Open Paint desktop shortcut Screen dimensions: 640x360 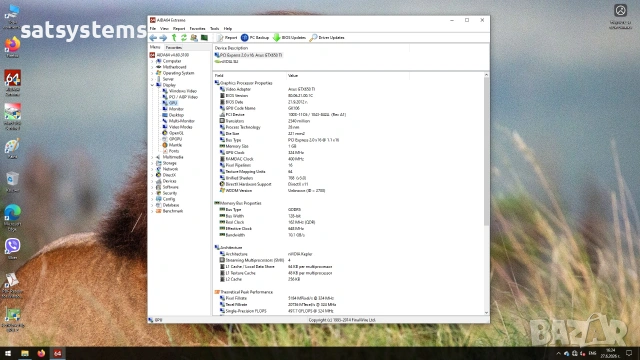tap(12, 149)
